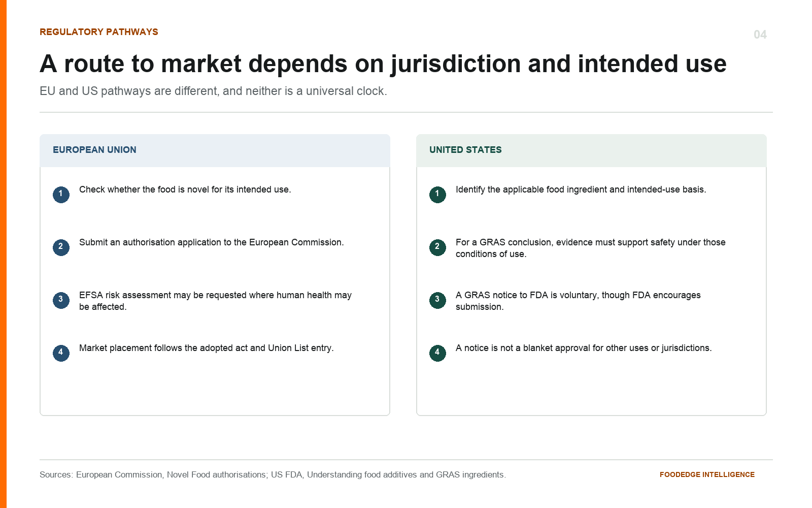Click the US step 1 green badge

[437, 195]
